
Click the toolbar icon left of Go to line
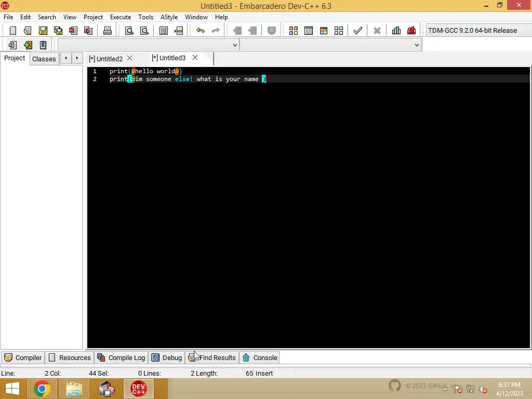point(164,31)
